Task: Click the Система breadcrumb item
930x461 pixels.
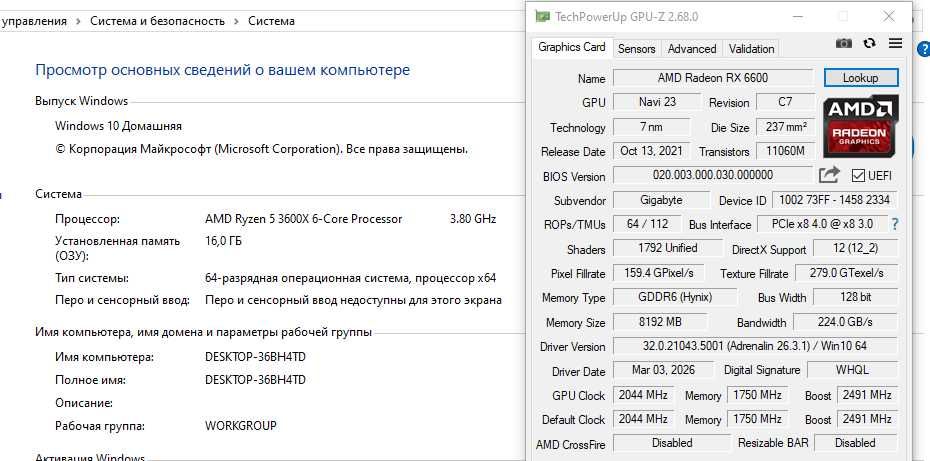Action: pyautogui.click(x=271, y=21)
